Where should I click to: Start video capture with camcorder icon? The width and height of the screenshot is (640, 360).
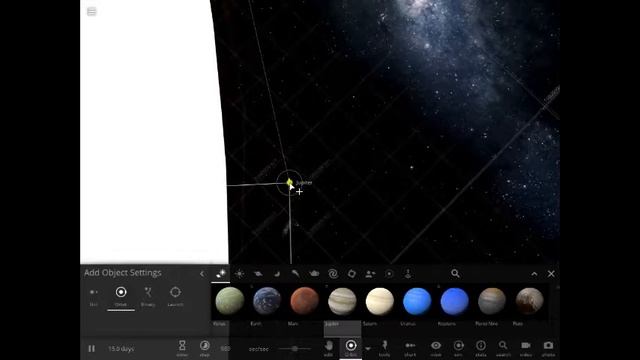click(526, 348)
